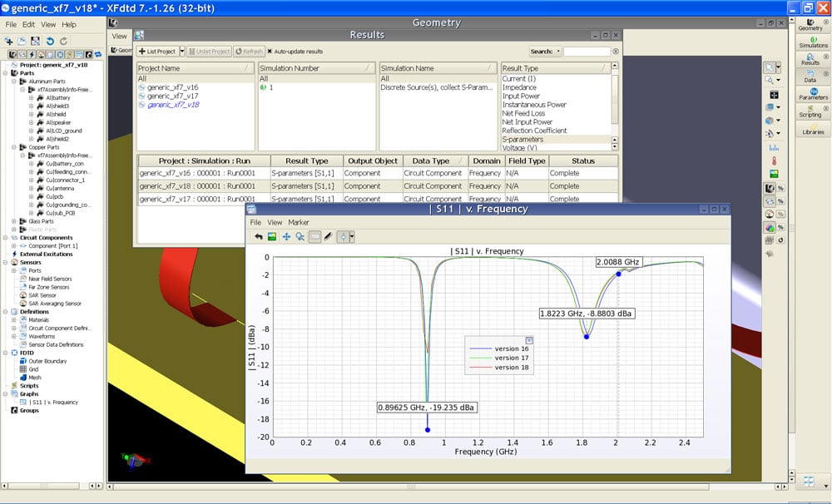Open the marker tool dropdown arrow
The width and height of the screenshot is (832, 504).
point(352,237)
